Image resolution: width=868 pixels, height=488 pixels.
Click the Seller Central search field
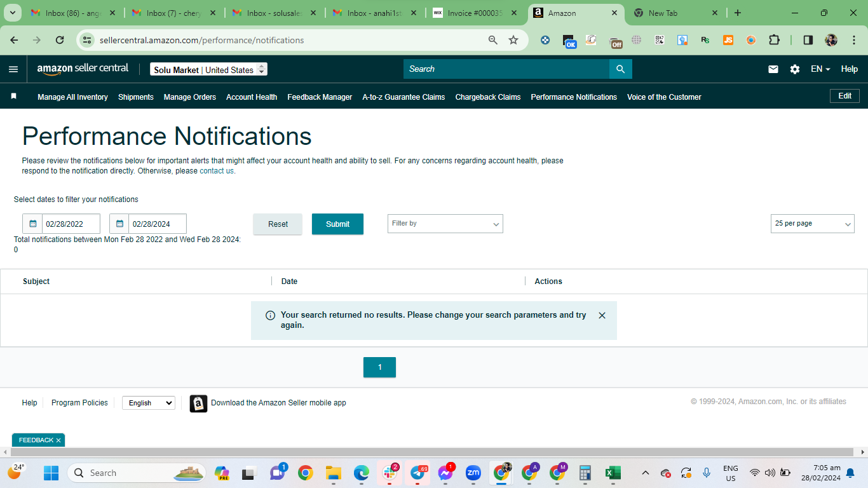(x=506, y=69)
